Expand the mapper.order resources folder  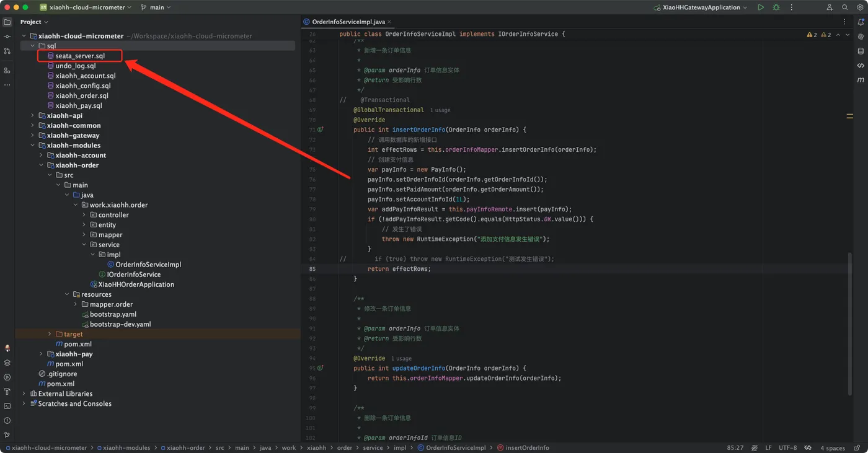pyautogui.click(x=76, y=304)
